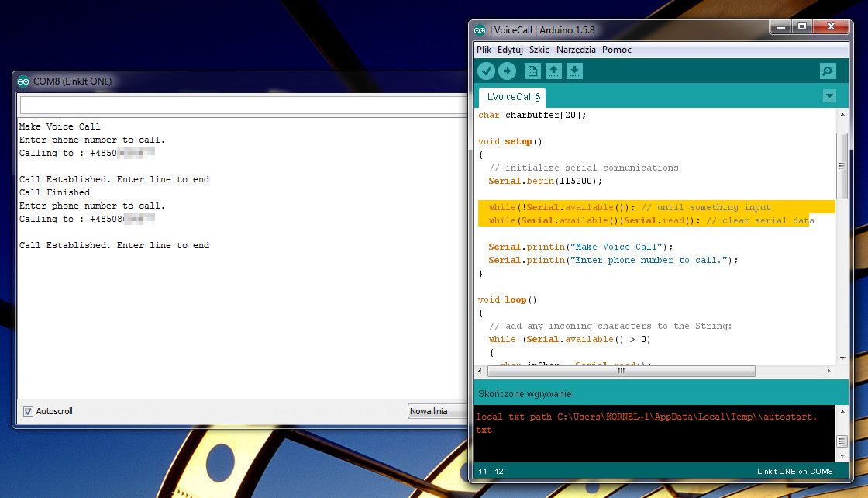Click the Arduino logo in COM8 window title
Viewport: 868px width, 498px height.
[x=23, y=81]
